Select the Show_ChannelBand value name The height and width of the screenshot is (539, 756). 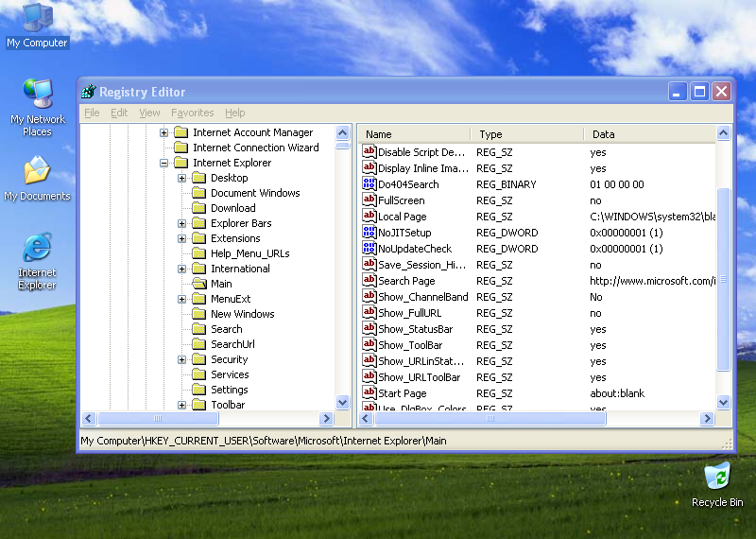[422, 297]
